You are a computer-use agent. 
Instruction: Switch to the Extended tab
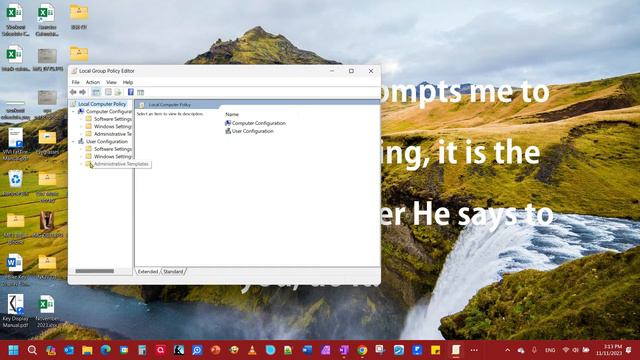tap(148, 271)
